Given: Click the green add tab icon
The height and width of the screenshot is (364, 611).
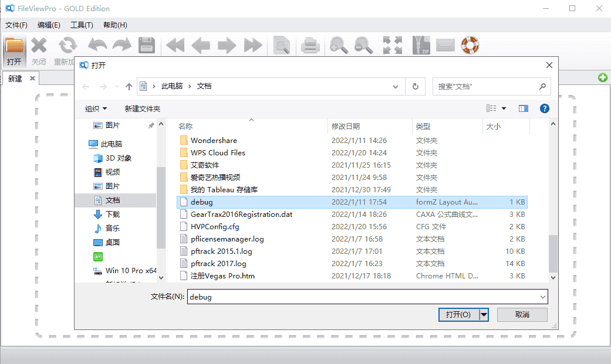Looking at the screenshot, I should 603,78.
